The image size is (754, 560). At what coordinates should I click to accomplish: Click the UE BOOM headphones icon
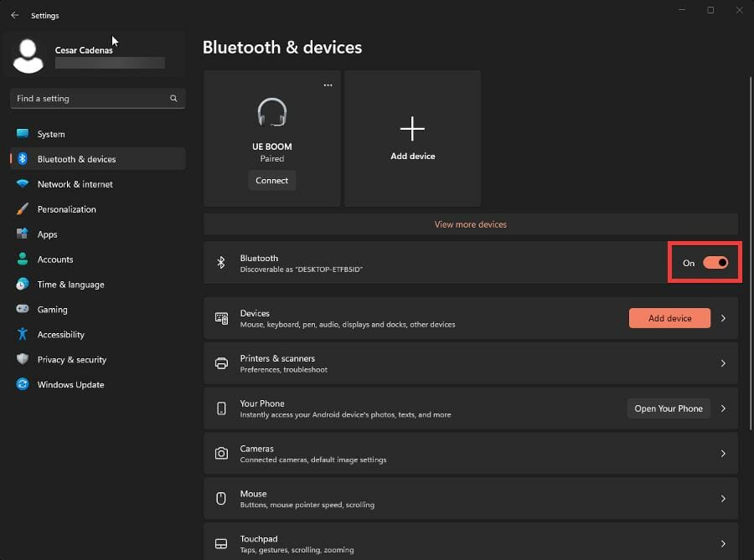(x=272, y=112)
